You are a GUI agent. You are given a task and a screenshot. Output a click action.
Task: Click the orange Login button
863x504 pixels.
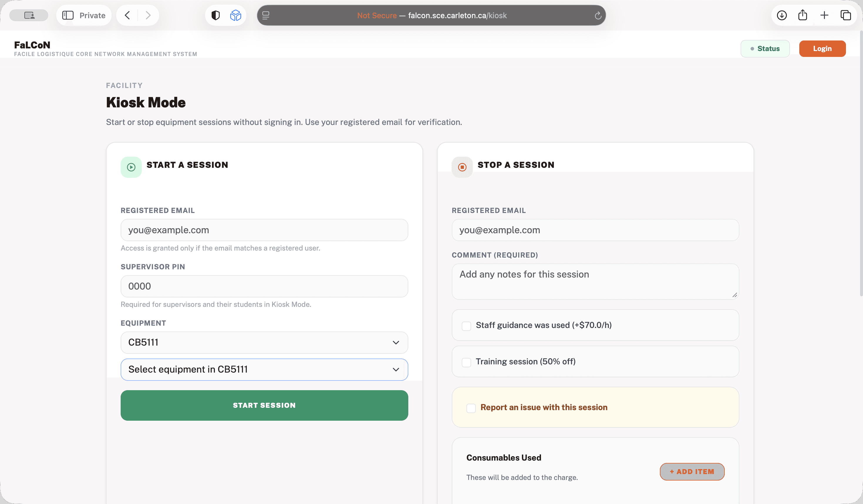click(x=822, y=49)
